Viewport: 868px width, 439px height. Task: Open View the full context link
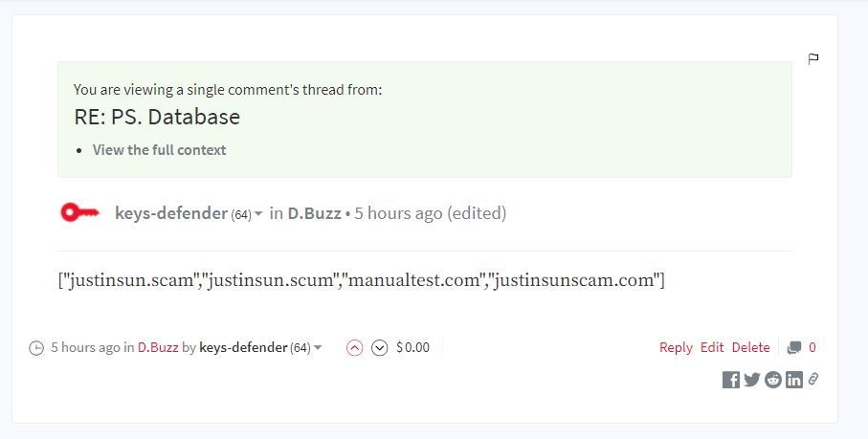click(160, 150)
